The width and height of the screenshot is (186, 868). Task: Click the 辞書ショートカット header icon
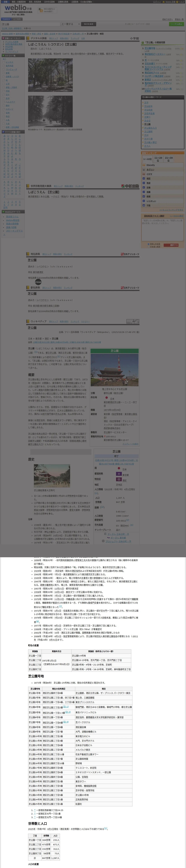[3, 38]
